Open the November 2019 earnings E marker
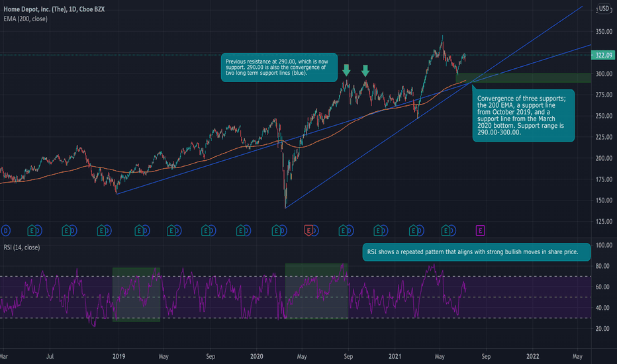The width and height of the screenshot is (617, 364). coord(240,230)
